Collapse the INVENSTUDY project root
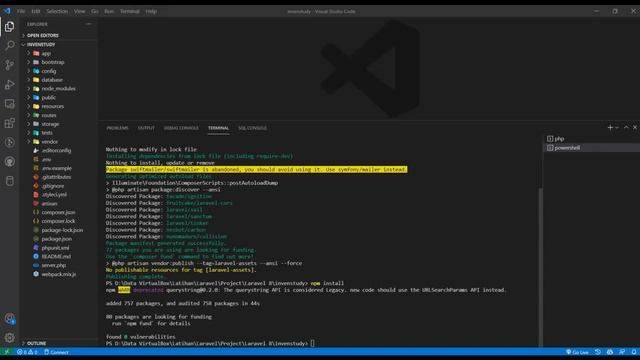Screen dimensions: 640x360 tap(59, 44)
